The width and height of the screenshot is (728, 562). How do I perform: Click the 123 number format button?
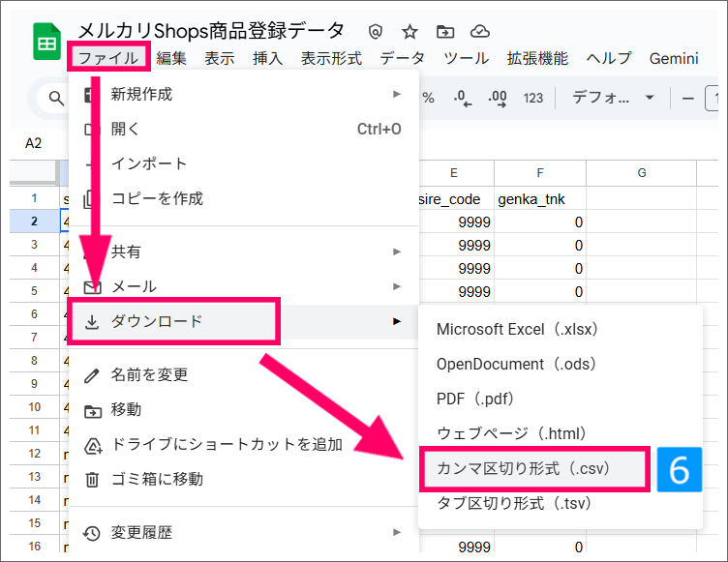tap(533, 98)
